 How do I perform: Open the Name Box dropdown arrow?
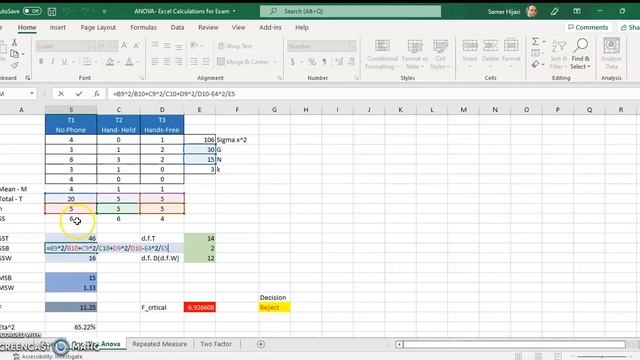[x=32, y=94]
